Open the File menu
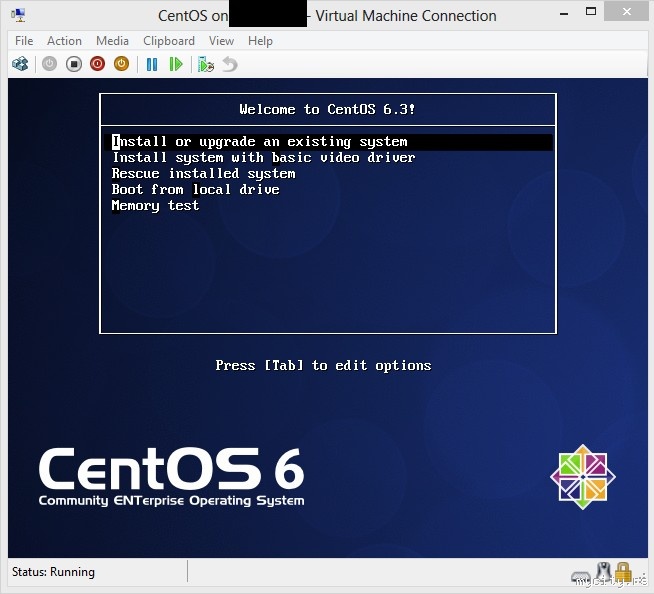 pos(24,41)
